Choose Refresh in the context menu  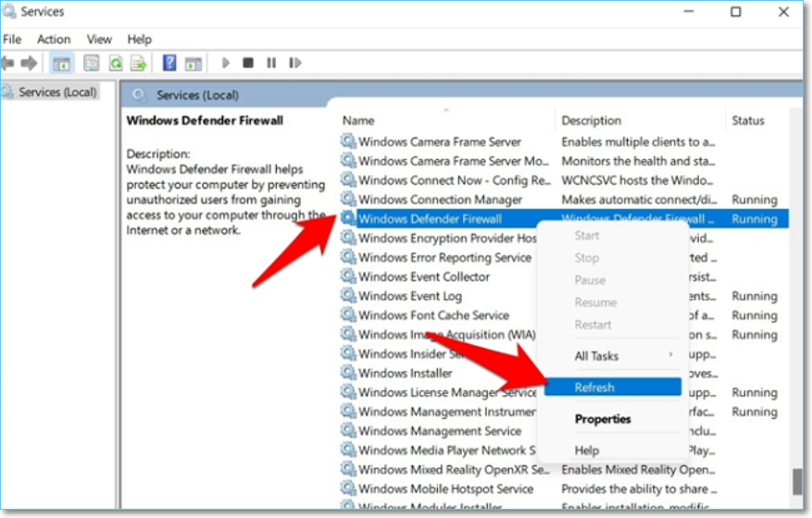point(594,388)
